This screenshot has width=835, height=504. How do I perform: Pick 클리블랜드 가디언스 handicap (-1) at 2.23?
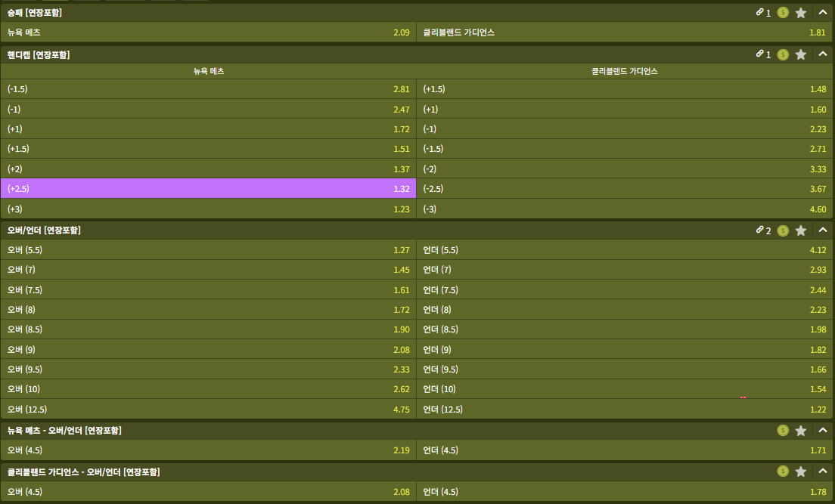[x=624, y=128]
